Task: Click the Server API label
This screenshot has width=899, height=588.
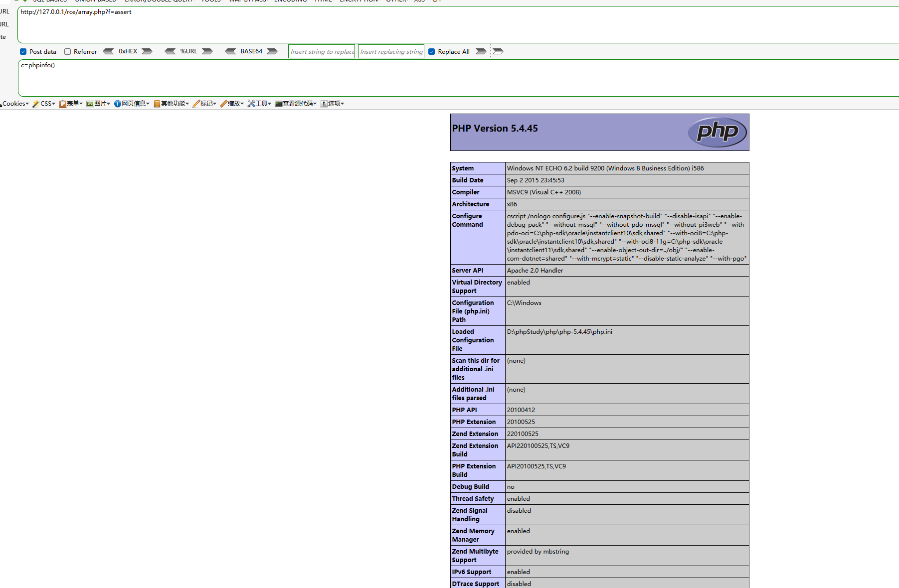Action: click(468, 271)
